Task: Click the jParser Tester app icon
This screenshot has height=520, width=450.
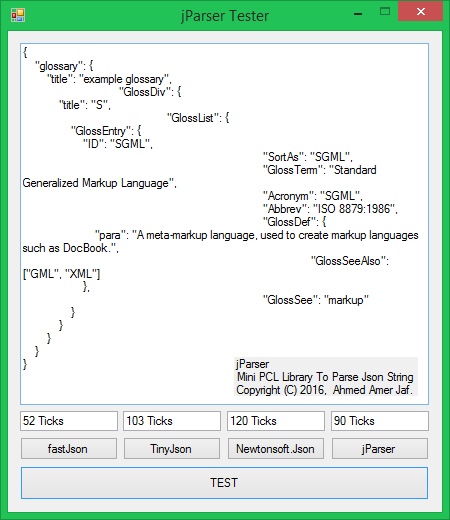Action: pos(18,15)
